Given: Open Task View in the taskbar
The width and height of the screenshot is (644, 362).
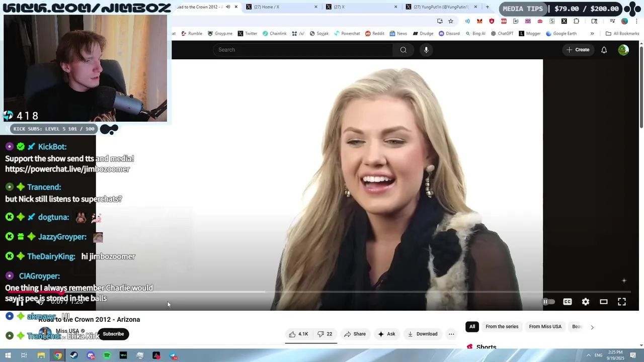Looking at the screenshot, I should pos(24,355).
